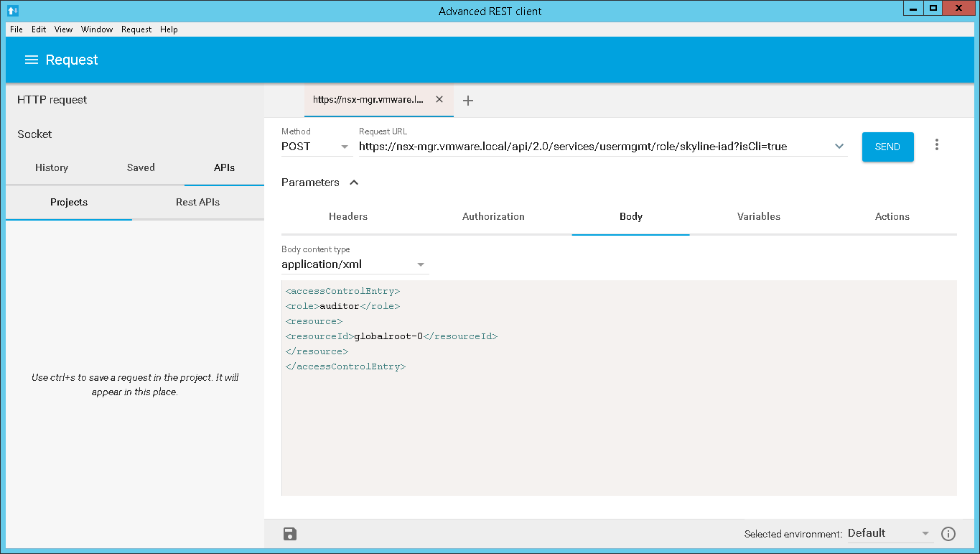Open the Body content type dropdown
Viewport: 980px width, 554px height.
click(x=355, y=264)
